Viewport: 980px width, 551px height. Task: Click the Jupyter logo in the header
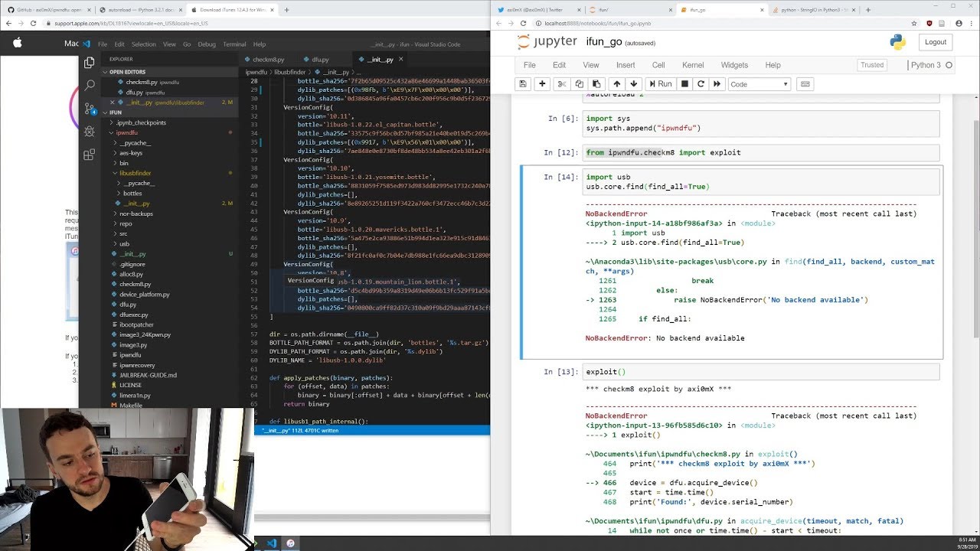coord(547,42)
